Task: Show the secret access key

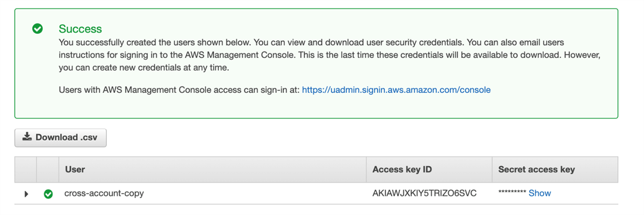Action: pyautogui.click(x=539, y=193)
